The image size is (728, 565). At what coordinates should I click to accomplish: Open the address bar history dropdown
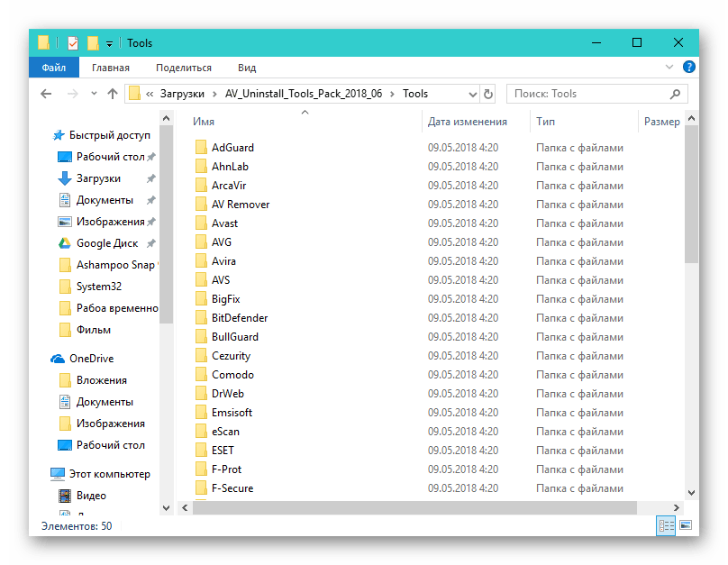pyautogui.click(x=471, y=94)
